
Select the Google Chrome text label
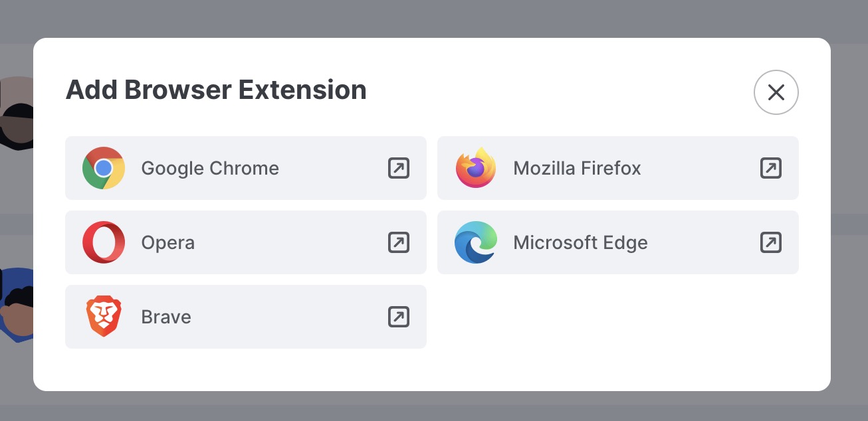[x=210, y=169]
